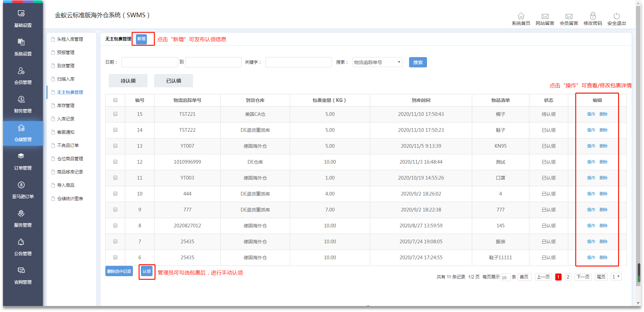
Task: Open 库存管理 in the submenu
Action: (66, 106)
